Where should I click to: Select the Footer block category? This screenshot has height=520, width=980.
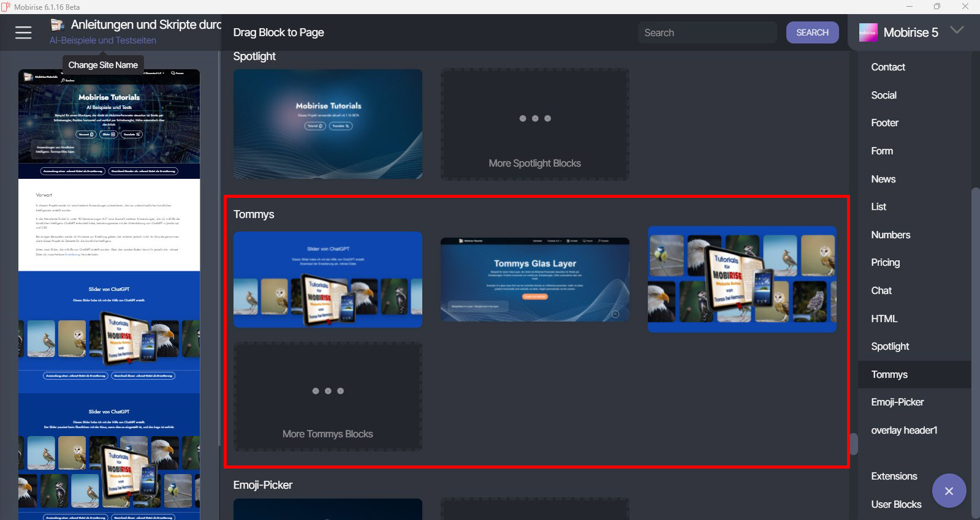pyautogui.click(x=885, y=122)
